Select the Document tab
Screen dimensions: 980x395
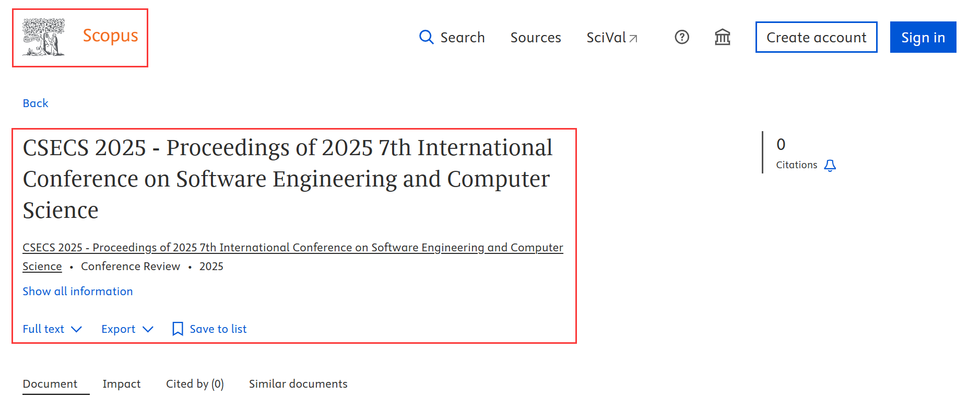point(50,384)
